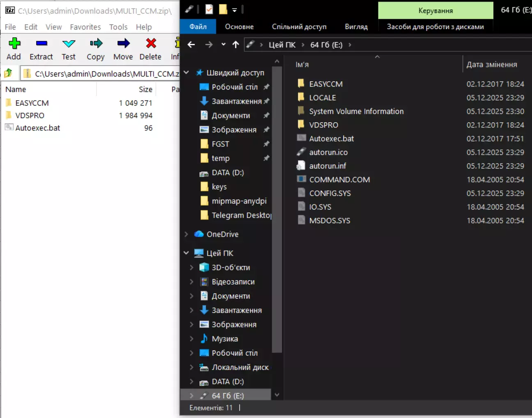The width and height of the screenshot is (532, 418).
Task: Select the COMMAND.COM file
Action: coord(339,180)
